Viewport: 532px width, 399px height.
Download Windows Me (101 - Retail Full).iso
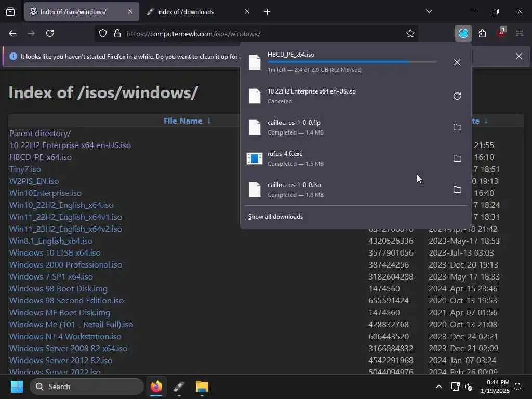tap(71, 324)
